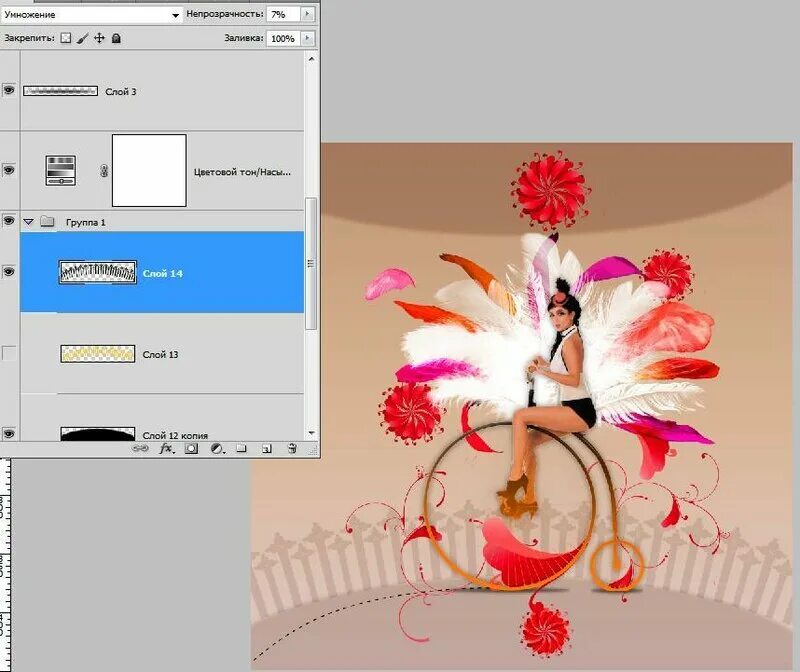
Task: Toggle visibility of Слой 3
Action: (x=9, y=88)
